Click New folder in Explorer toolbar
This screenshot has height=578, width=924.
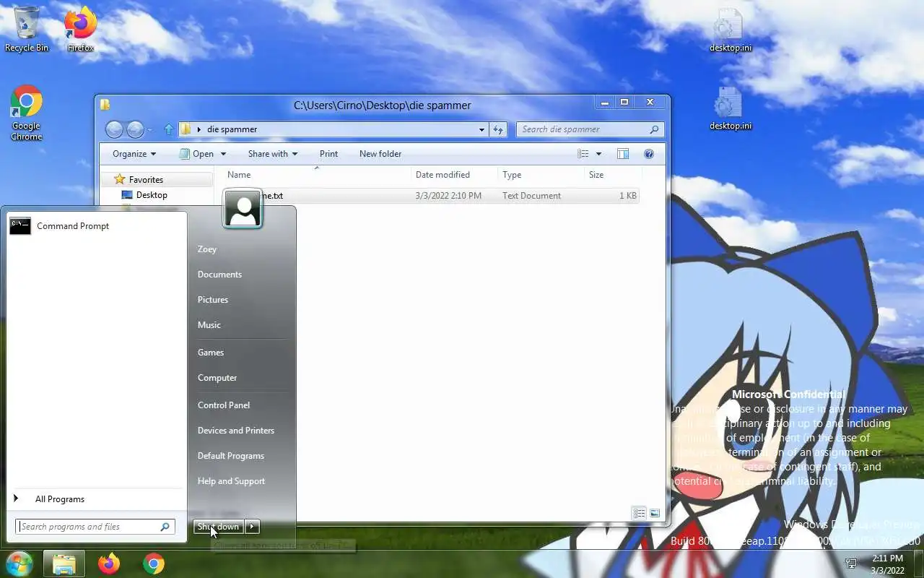coord(380,154)
